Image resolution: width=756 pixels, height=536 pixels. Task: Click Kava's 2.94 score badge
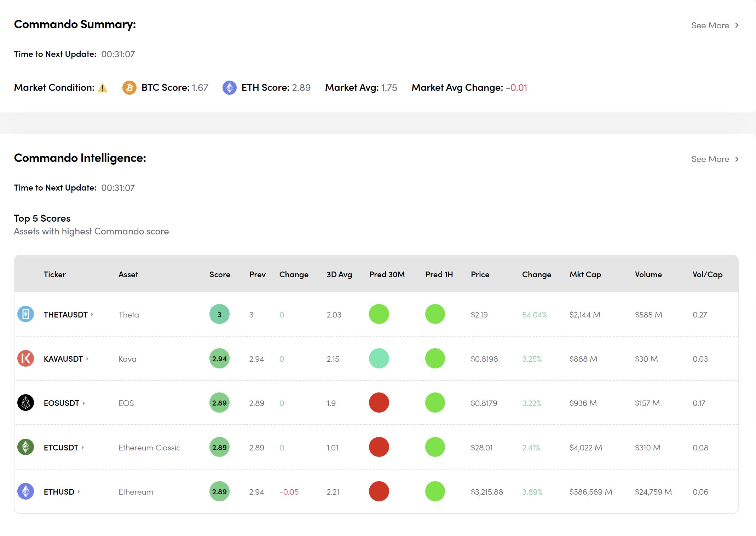coord(219,358)
